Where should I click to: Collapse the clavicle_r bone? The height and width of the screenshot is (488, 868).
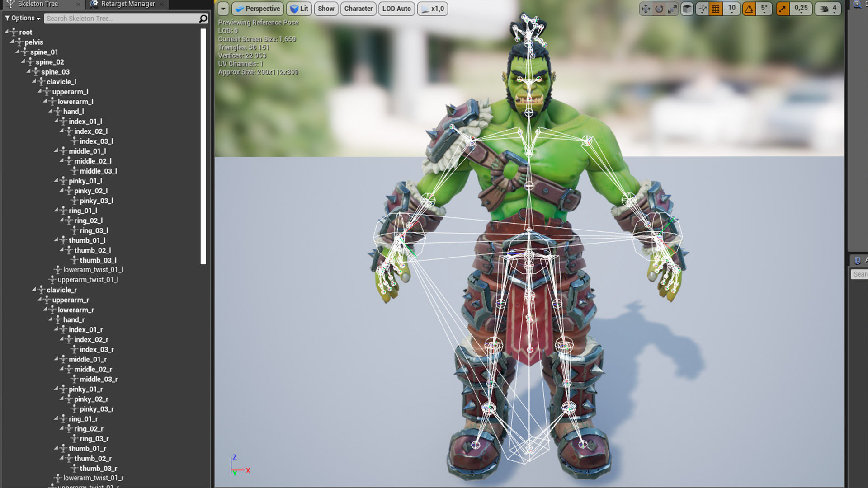point(34,289)
